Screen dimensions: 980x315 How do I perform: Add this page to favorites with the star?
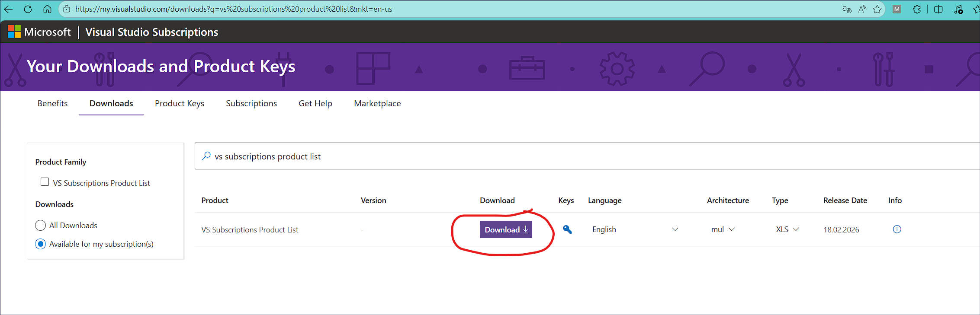tap(877, 9)
